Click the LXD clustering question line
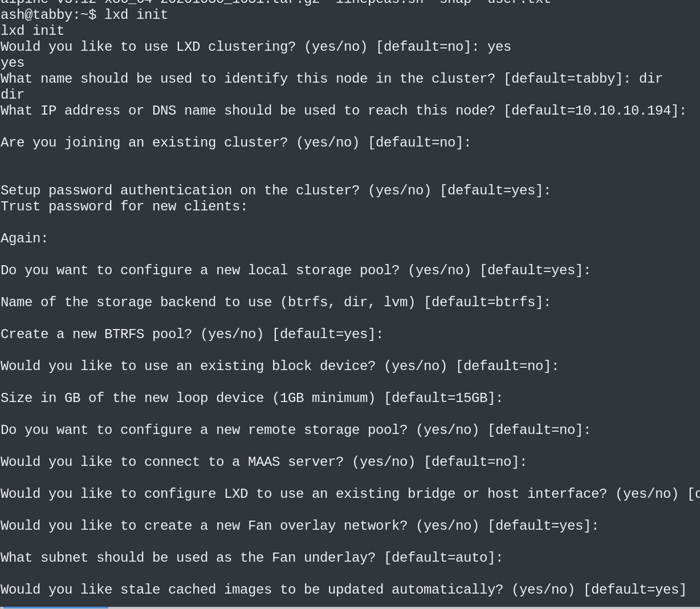Screen dimensions: 700x609 255,46
